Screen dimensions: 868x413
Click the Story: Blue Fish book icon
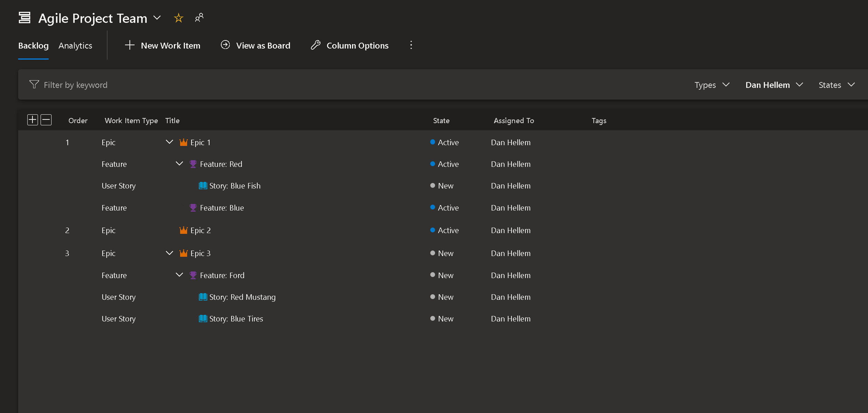[x=203, y=186]
